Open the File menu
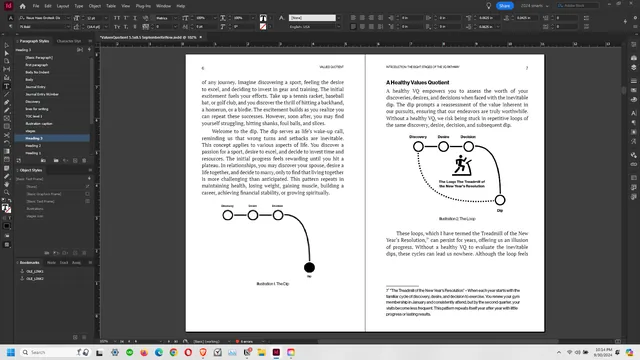 [x=36, y=6]
